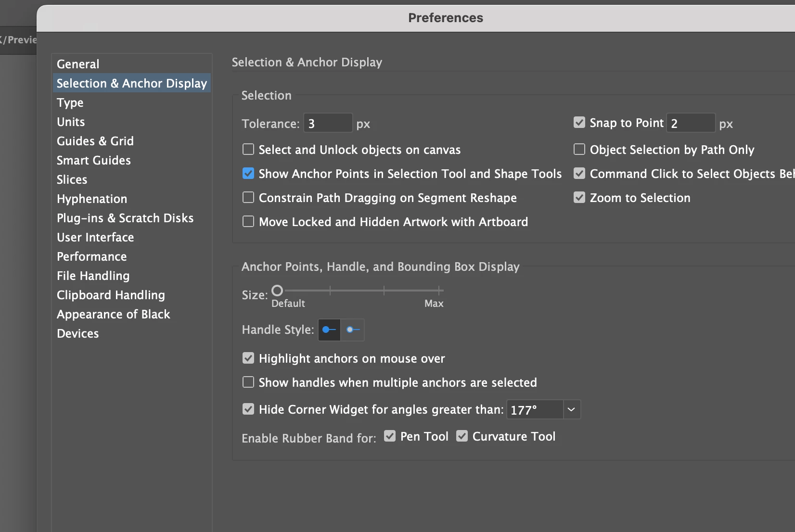
Task: Uncheck Curvature Tool rubber band option
Action: point(462,436)
